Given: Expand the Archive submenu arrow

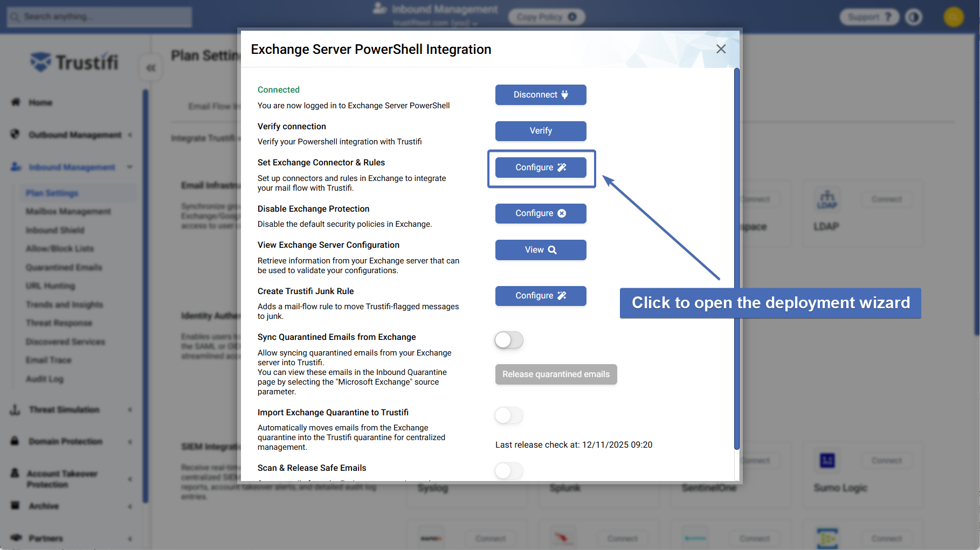Looking at the screenshot, I should coord(130,506).
